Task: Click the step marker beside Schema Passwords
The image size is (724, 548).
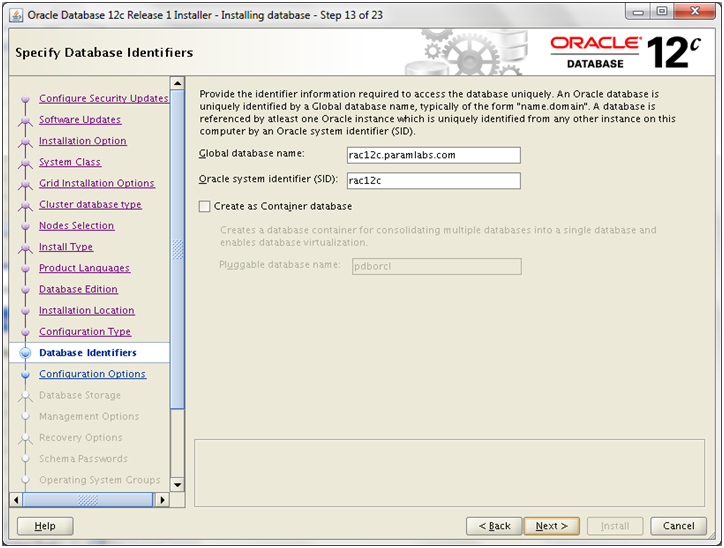Action: point(25,459)
